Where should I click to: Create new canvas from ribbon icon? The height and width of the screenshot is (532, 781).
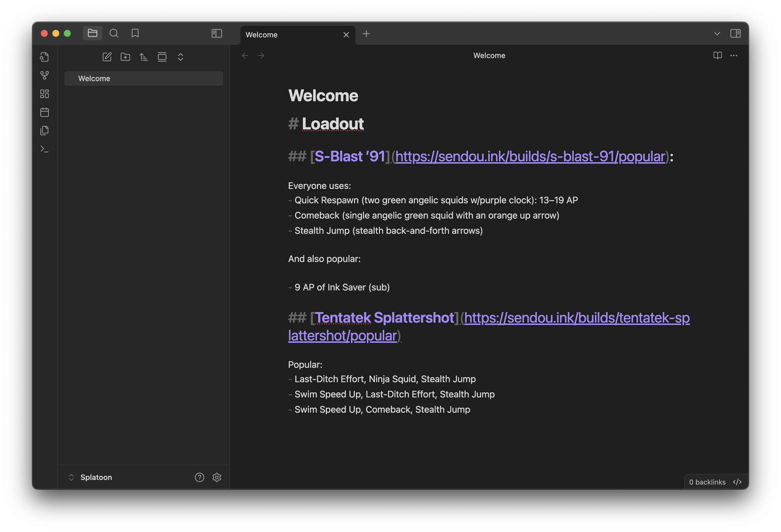(x=44, y=94)
